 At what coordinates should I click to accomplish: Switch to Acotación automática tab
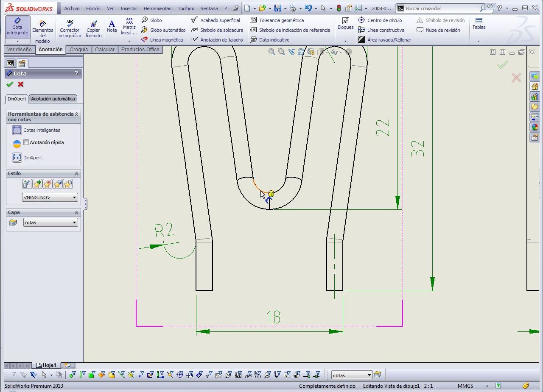(x=53, y=99)
